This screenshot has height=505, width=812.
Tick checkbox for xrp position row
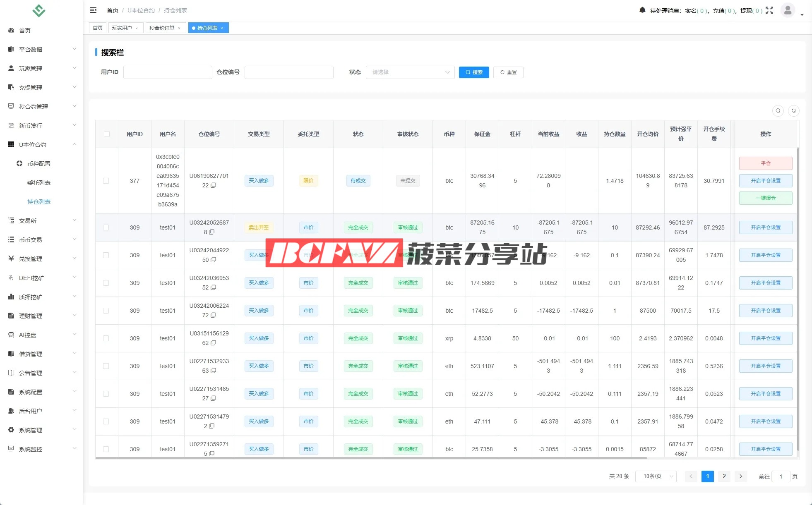click(106, 338)
